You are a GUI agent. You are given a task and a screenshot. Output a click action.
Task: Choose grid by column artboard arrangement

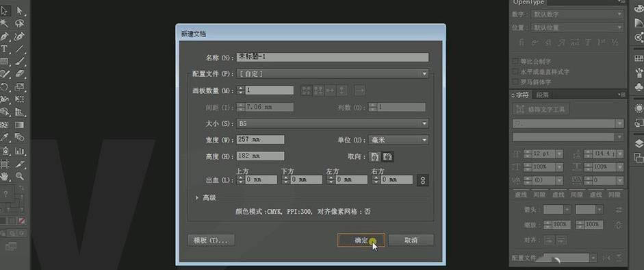point(318,90)
